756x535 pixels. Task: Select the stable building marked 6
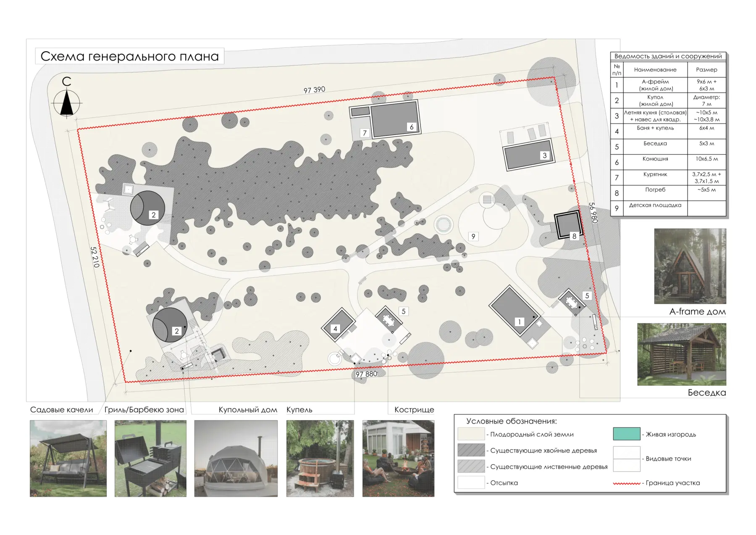395,119
